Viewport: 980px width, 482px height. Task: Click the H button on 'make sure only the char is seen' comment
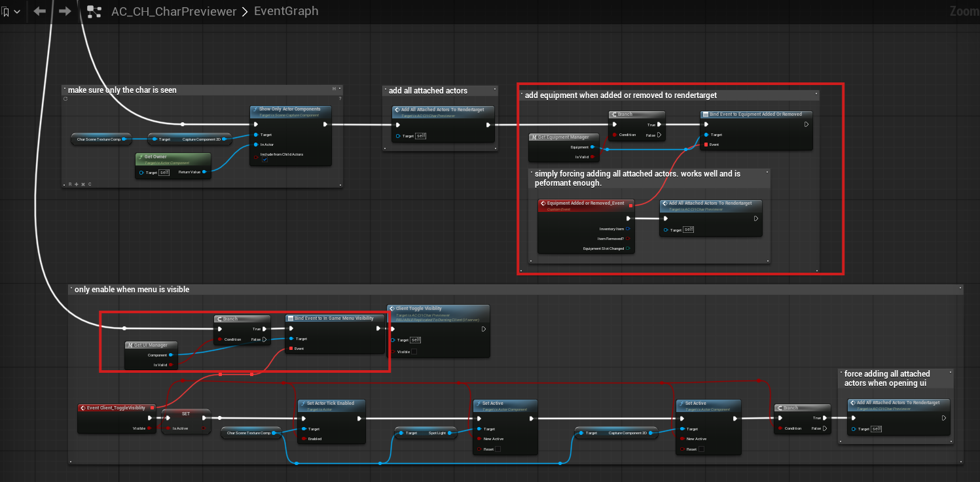pos(334,89)
